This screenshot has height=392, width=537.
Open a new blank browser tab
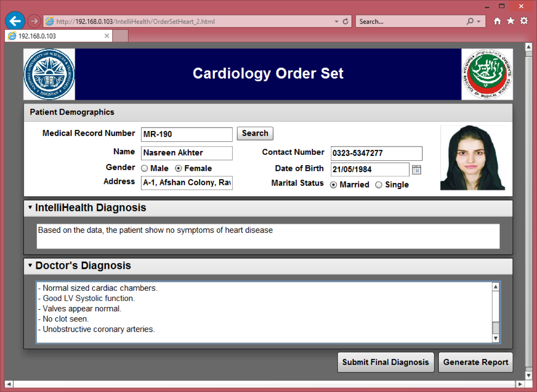click(120, 36)
